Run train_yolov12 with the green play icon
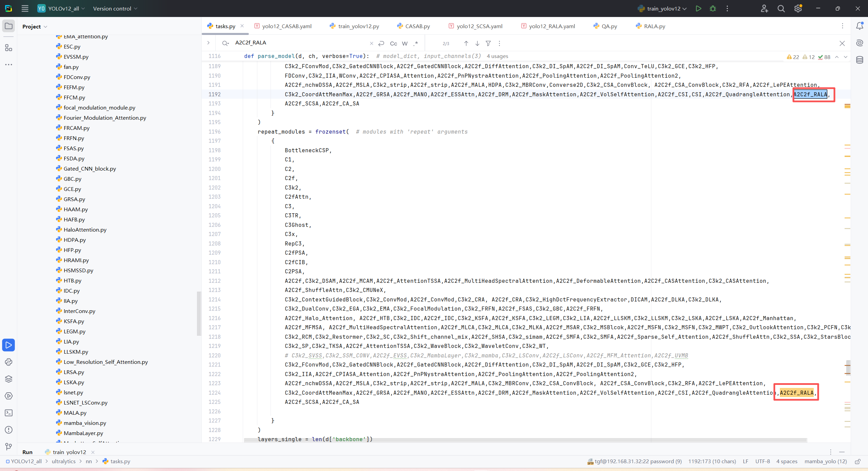 click(x=698, y=8)
